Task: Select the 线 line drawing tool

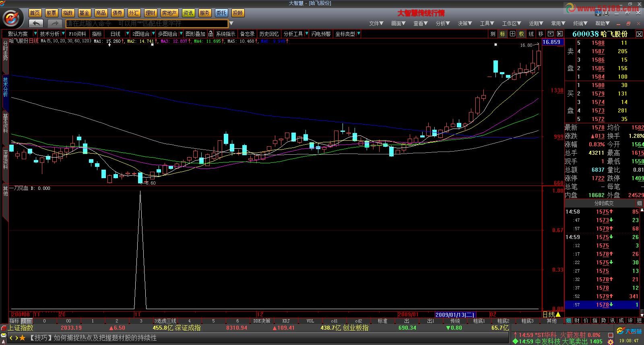Action: pos(531,34)
